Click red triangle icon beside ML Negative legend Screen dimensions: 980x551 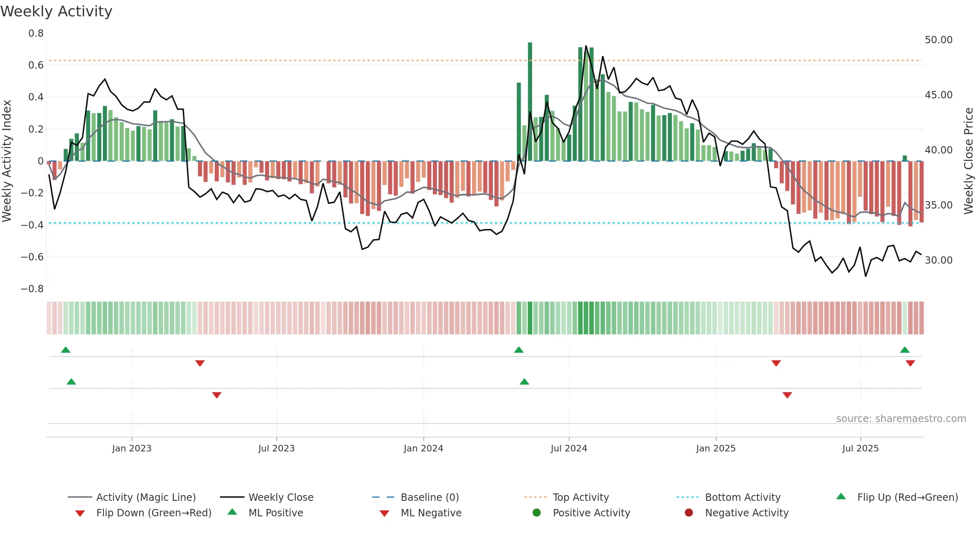[x=384, y=513]
